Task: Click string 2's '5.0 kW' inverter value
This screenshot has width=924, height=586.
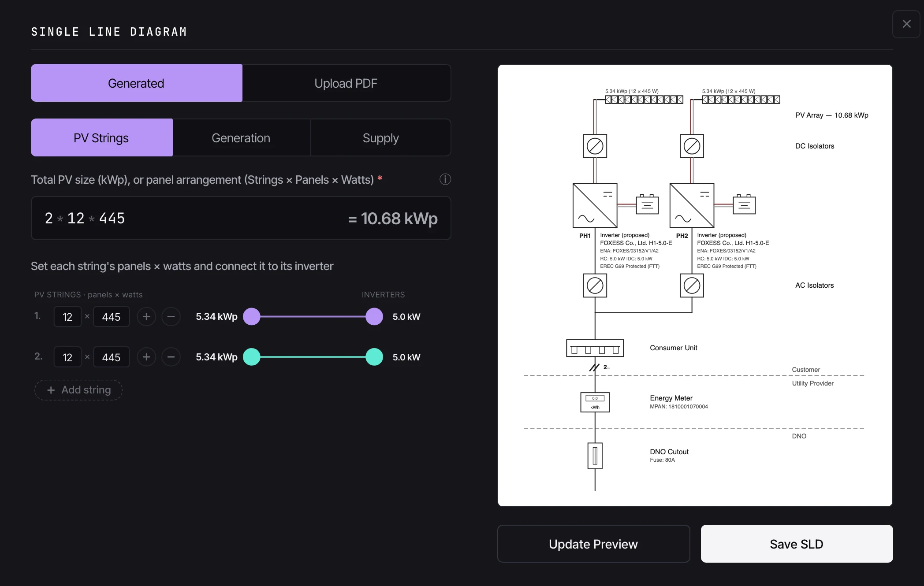Action: (406, 357)
